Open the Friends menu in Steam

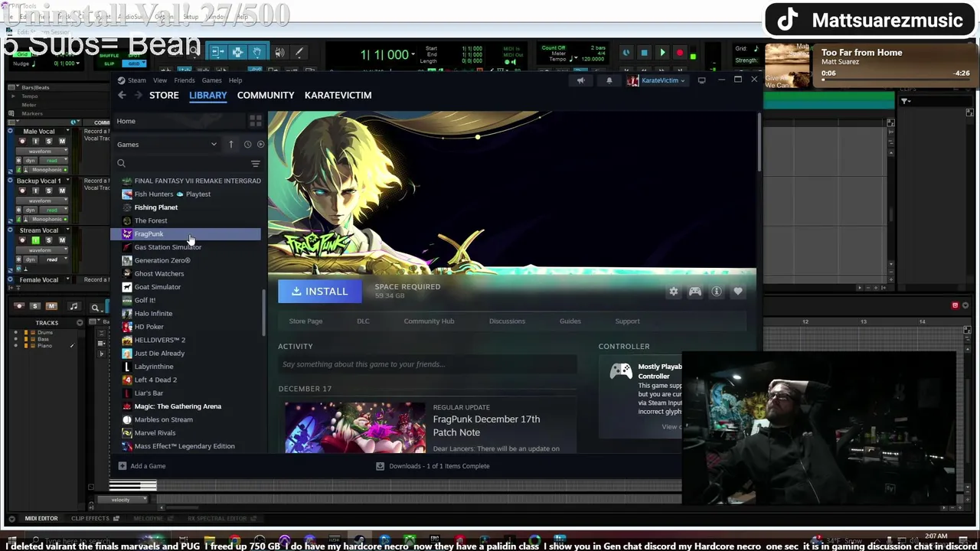(x=184, y=80)
